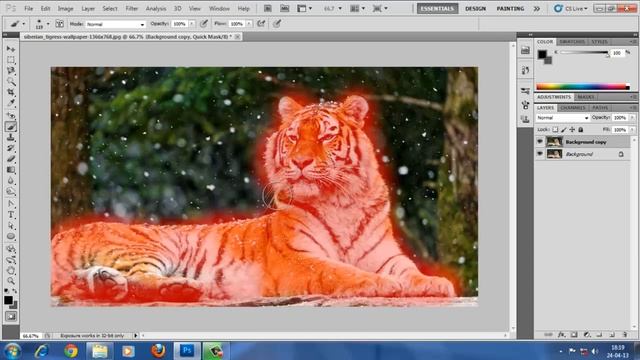Select the Move tool
The image size is (640, 360).
click(11, 49)
